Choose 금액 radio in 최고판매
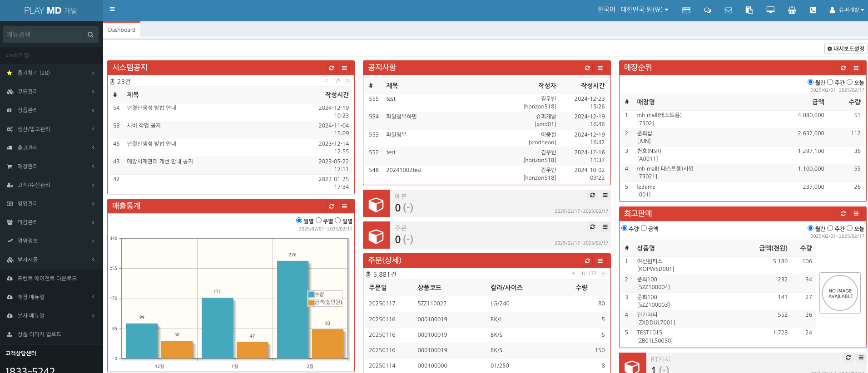The height and width of the screenshot is (373, 868). coord(644,228)
